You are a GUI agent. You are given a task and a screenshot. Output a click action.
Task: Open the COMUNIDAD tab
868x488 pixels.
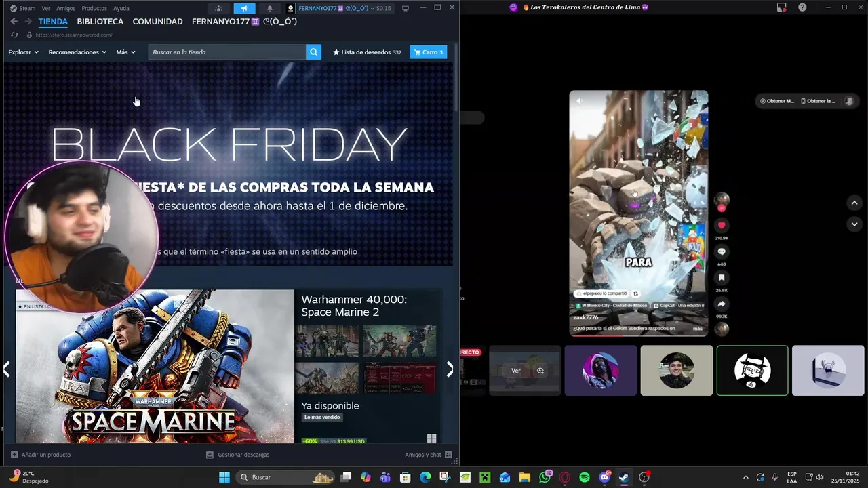pos(157,22)
